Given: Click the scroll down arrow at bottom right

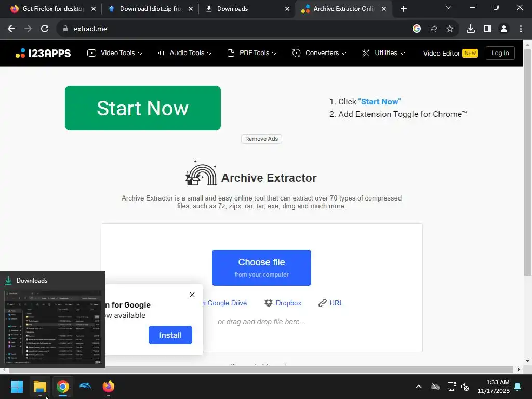Looking at the screenshot, I should click(x=528, y=361).
